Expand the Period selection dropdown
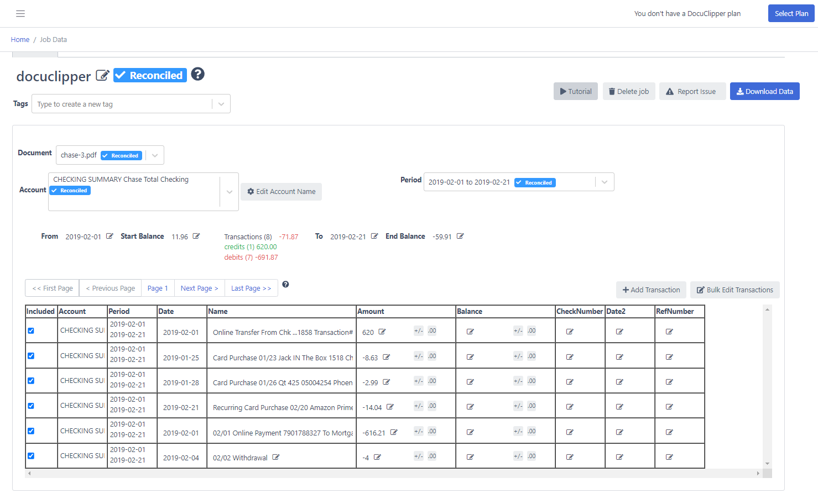Viewport: 818px width, 504px height. click(604, 182)
